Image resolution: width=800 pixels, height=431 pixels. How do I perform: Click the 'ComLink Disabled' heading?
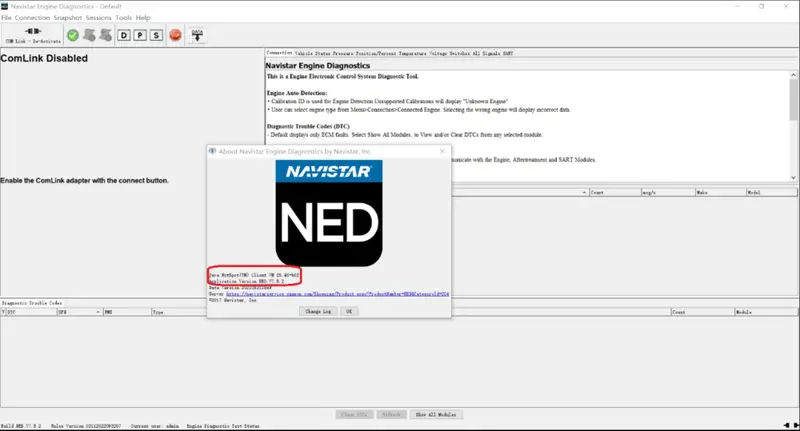(x=44, y=58)
